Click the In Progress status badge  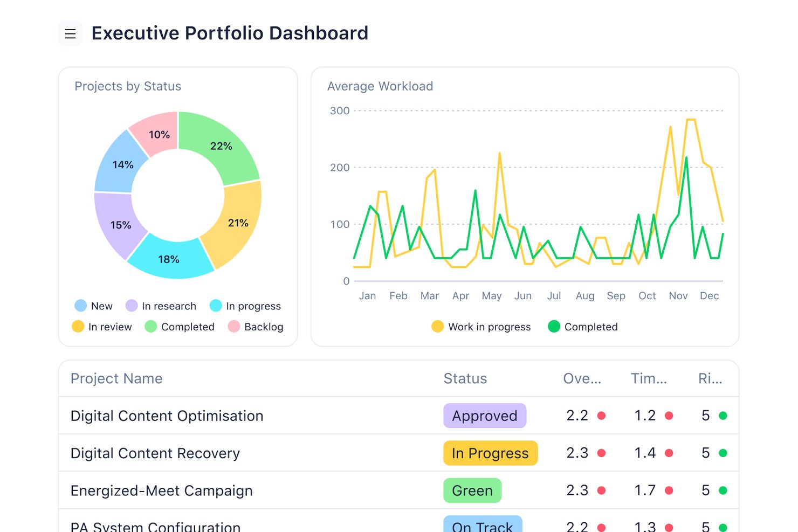click(491, 453)
